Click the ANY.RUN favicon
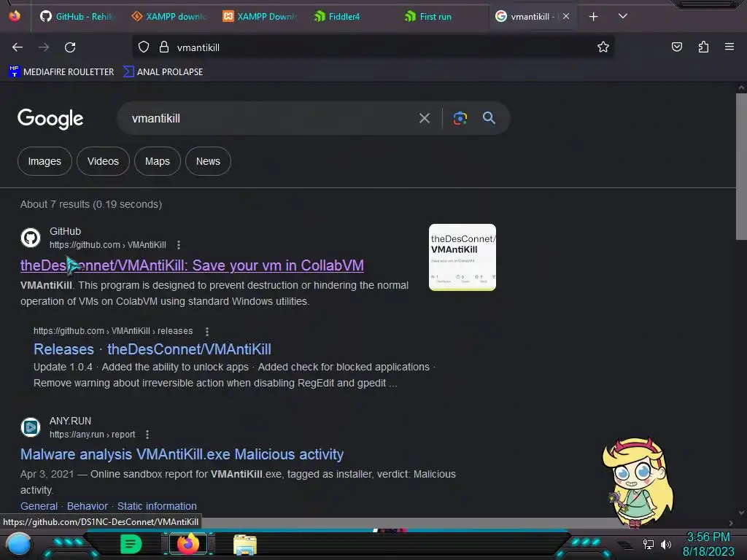The height and width of the screenshot is (560, 747). [x=31, y=427]
